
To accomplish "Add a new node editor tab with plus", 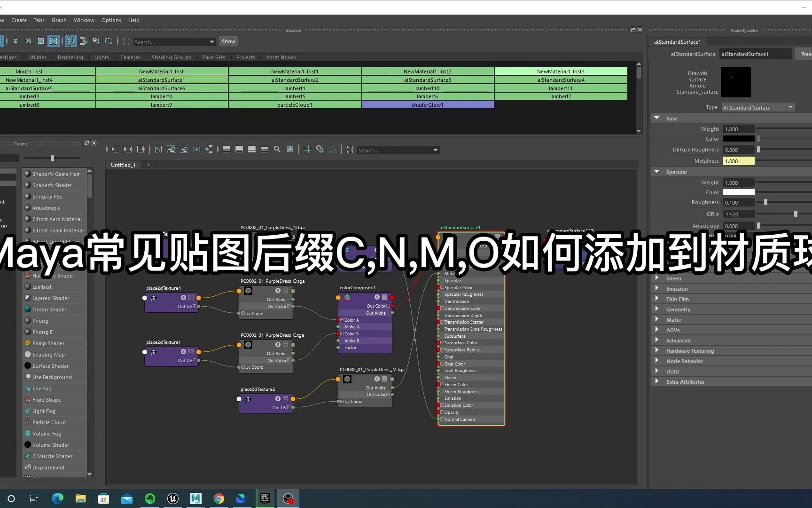I will point(148,165).
